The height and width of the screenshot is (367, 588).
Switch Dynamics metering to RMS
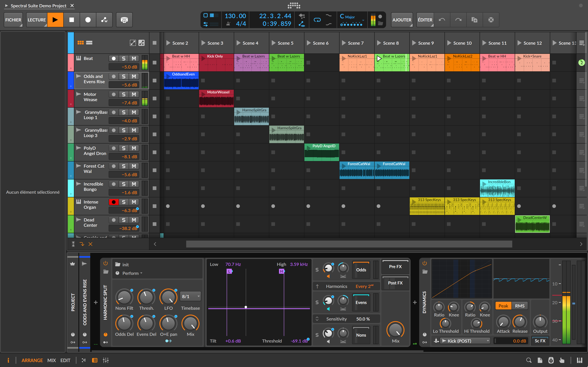click(x=520, y=306)
